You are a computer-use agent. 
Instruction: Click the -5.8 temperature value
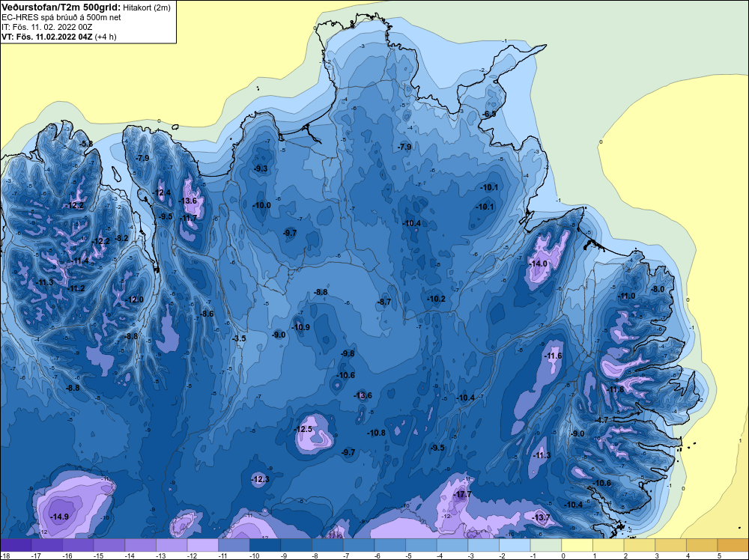[86, 144]
